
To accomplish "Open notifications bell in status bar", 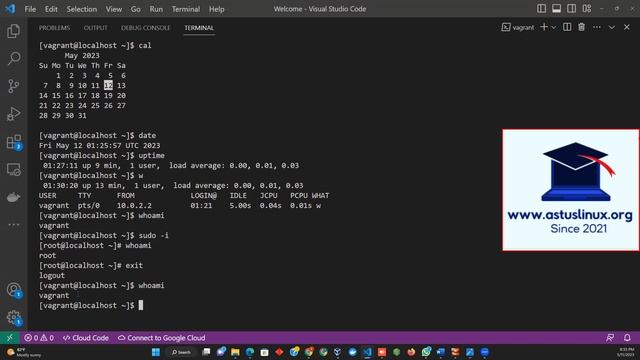I will (x=627, y=338).
